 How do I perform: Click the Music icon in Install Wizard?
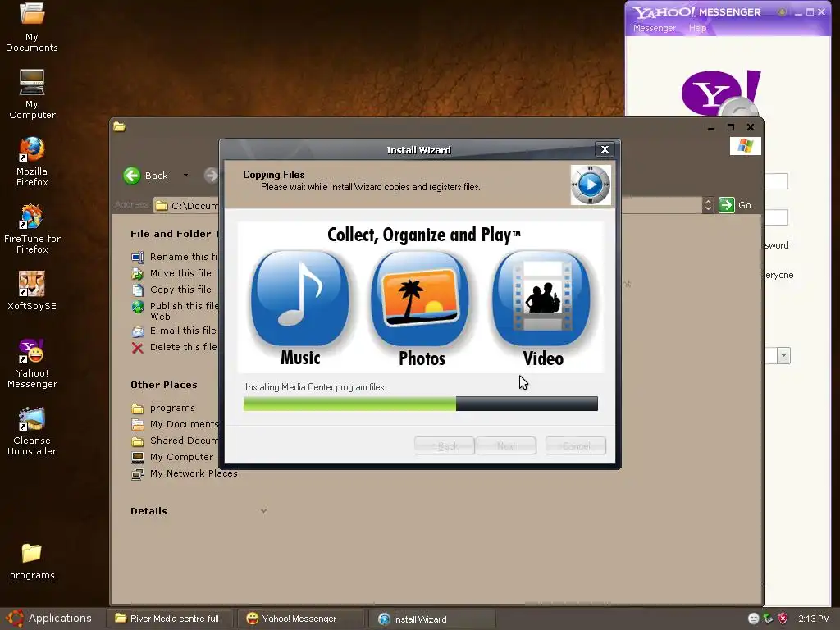coord(300,299)
